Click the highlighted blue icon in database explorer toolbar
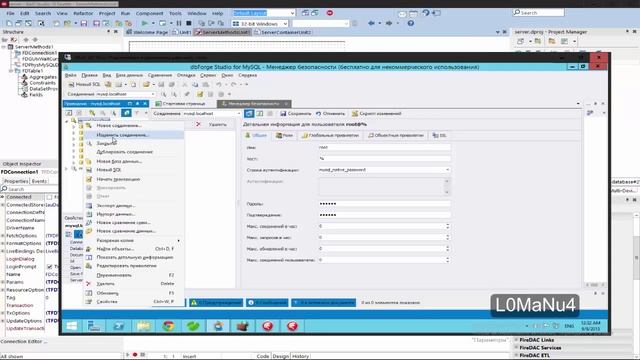 pos(126,113)
